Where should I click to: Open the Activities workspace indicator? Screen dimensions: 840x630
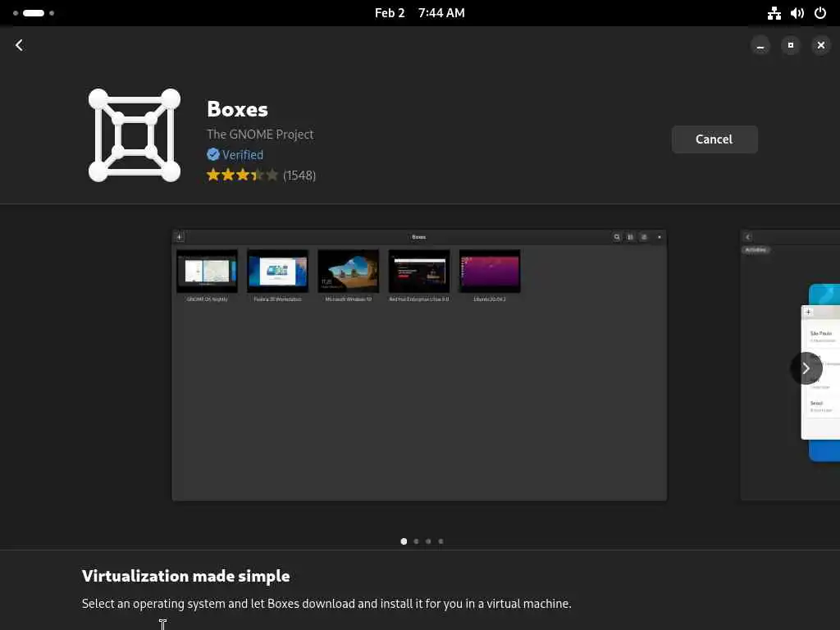pyautogui.click(x=34, y=13)
